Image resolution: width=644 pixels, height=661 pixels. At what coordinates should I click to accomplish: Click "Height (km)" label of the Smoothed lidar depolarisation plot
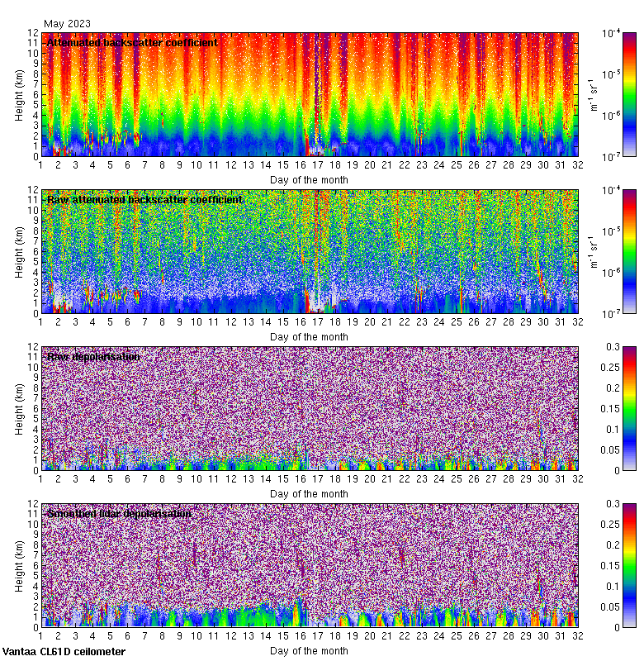coord(19,566)
